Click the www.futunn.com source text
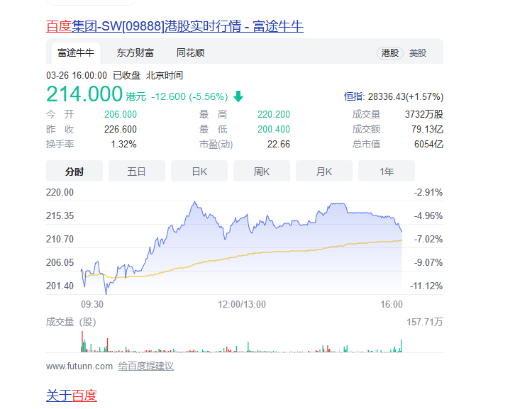 pyautogui.click(x=79, y=366)
